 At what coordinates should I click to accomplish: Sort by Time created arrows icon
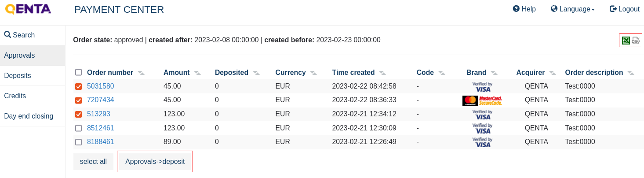click(382, 73)
